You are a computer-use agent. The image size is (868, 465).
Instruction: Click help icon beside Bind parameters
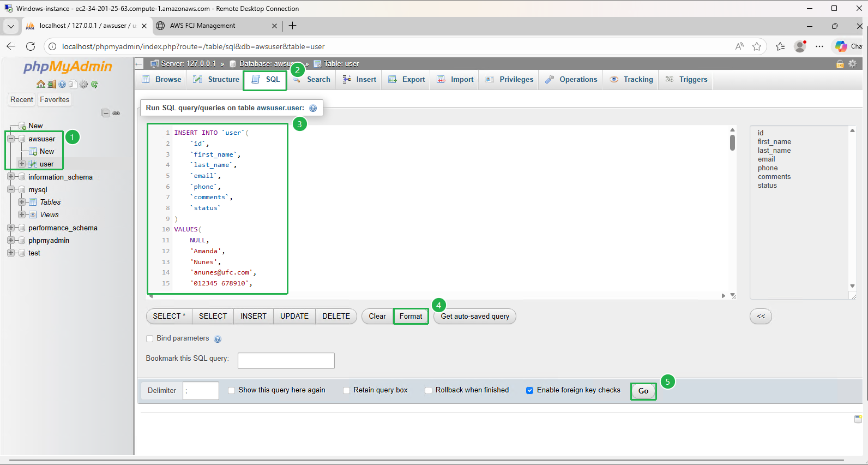[218, 339]
